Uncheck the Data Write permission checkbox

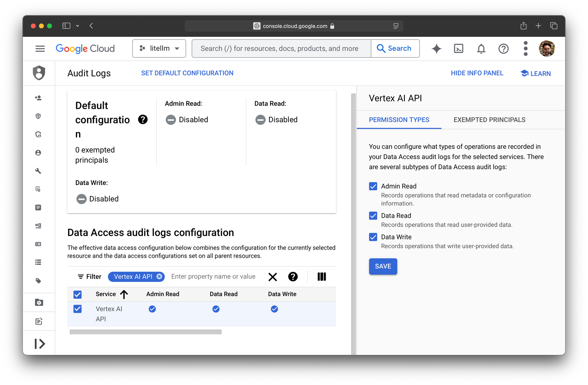pos(373,237)
